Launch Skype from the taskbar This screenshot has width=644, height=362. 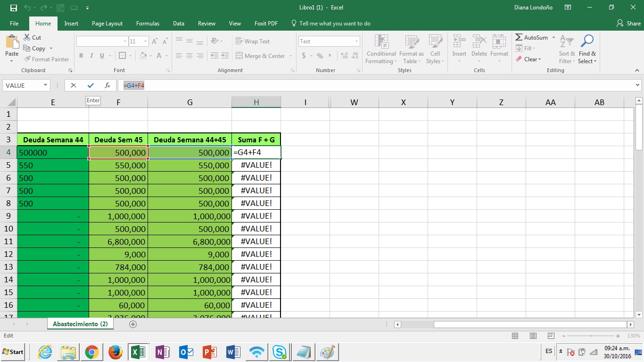[x=280, y=352]
